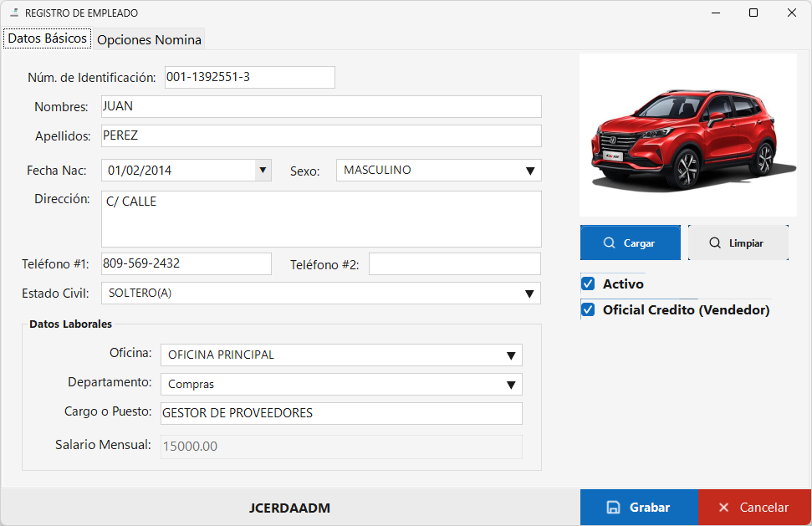
Task: Maximize the Registro de Empleado window
Action: point(753,13)
